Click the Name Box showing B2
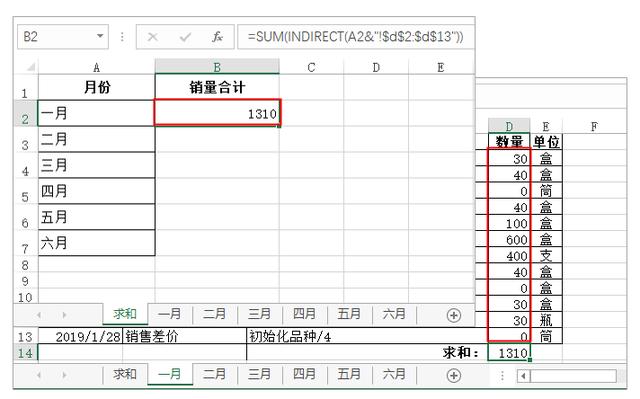This screenshot has height=399, width=640. coord(63,37)
